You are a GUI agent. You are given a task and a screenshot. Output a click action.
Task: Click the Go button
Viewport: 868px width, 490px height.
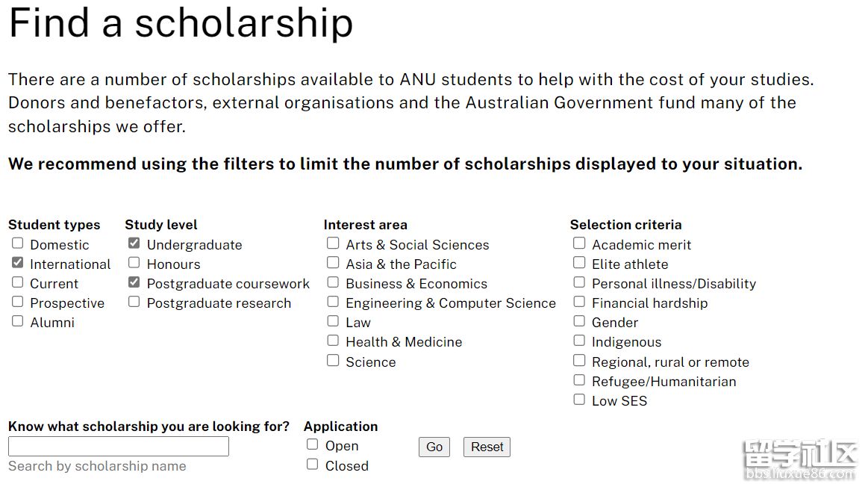coord(434,447)
